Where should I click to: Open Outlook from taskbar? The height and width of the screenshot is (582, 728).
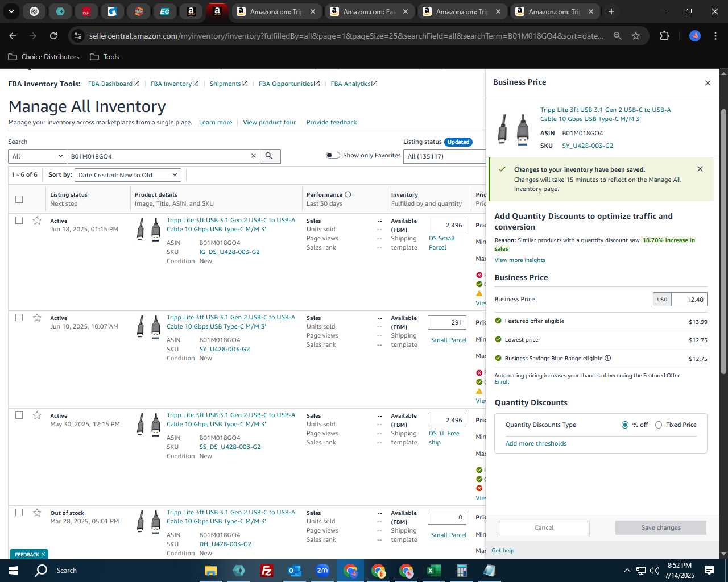point(294,571)
